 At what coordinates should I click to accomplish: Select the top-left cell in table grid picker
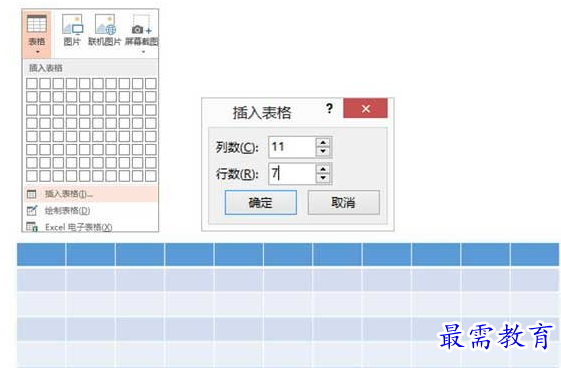tap(32, 83)
